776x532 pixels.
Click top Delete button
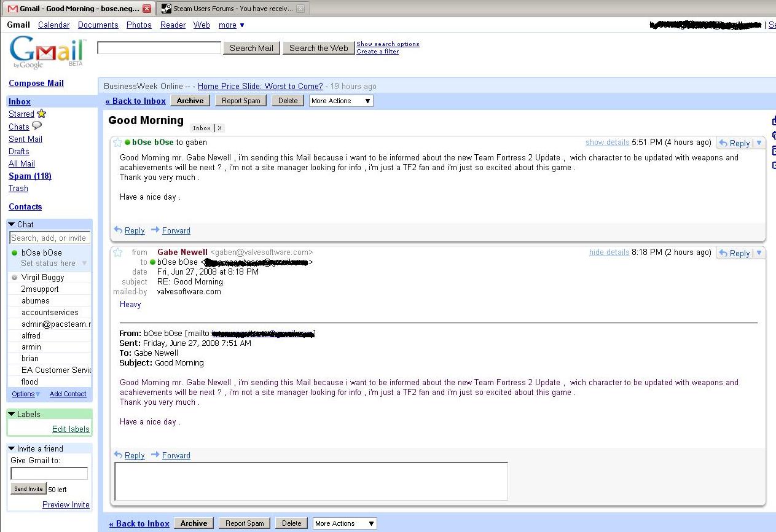point(288,101)
